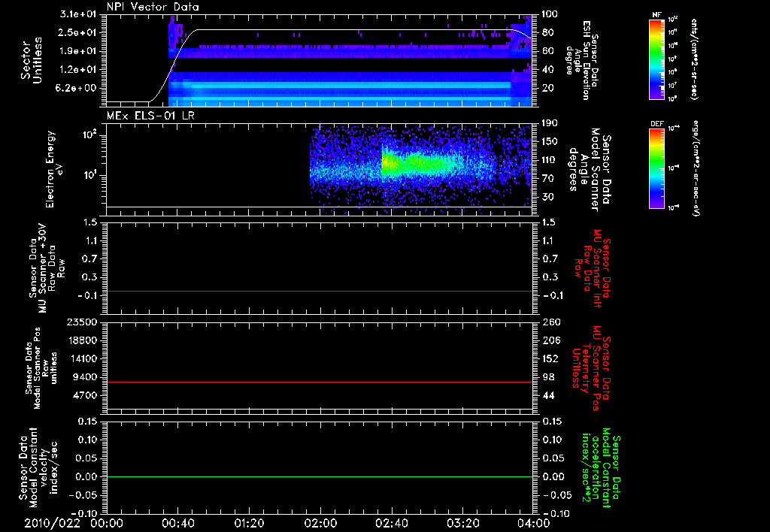Click the DEF color scale bar
The height and width of the screenshot is (532, 770).
tap(657, 168)
